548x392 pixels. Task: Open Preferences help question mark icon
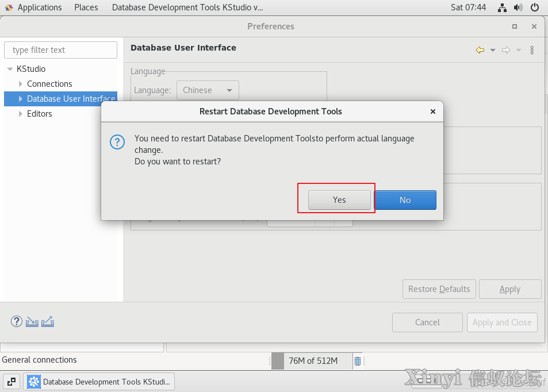[x=17, y=321]
